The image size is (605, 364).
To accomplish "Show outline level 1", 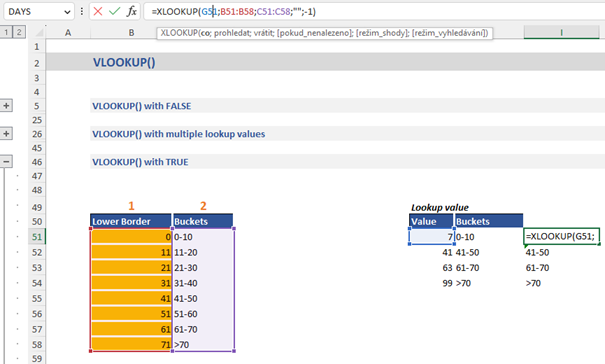I will pyautogui.click(x=6, y=32).
